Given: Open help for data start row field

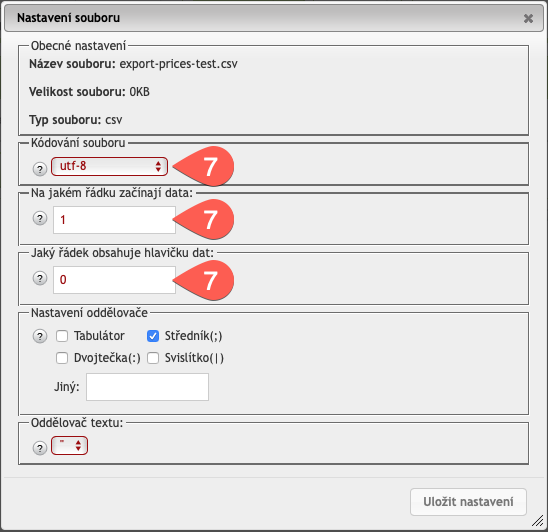Looking at the screenshot, I should point(40,218).
